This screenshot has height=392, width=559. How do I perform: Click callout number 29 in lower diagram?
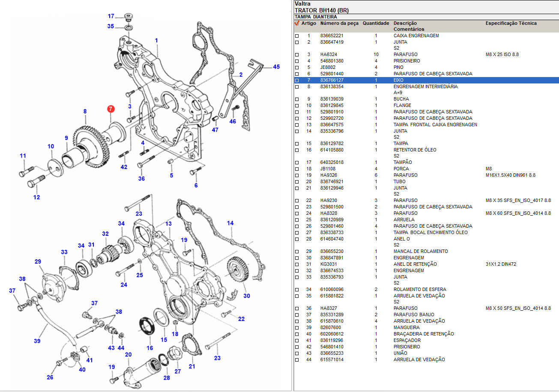[38, 261]
